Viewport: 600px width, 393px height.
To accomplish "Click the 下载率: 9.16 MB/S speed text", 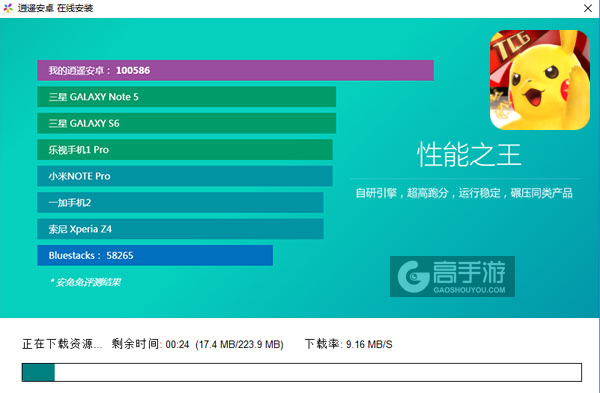I will coord(349,344).
